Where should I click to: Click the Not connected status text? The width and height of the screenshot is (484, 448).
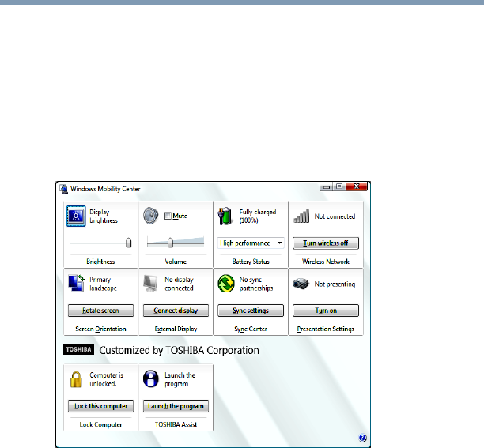tap(335, 216)
